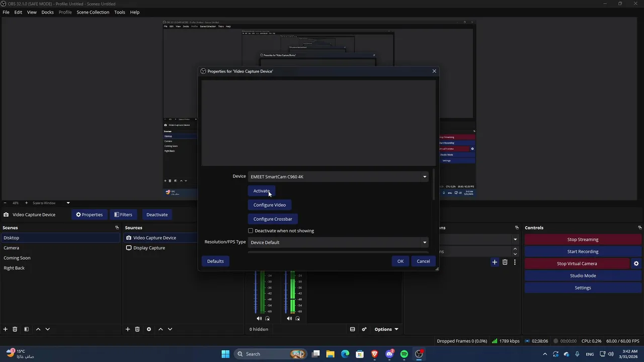
Task: Float the Scenes dock with pop-out icon
Action: click(117, 228)
